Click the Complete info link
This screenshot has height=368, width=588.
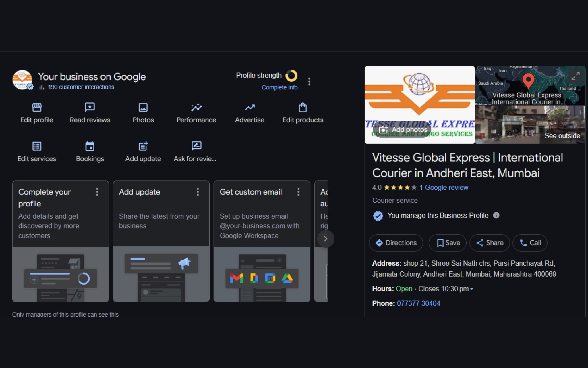click(x=280, y=87)
